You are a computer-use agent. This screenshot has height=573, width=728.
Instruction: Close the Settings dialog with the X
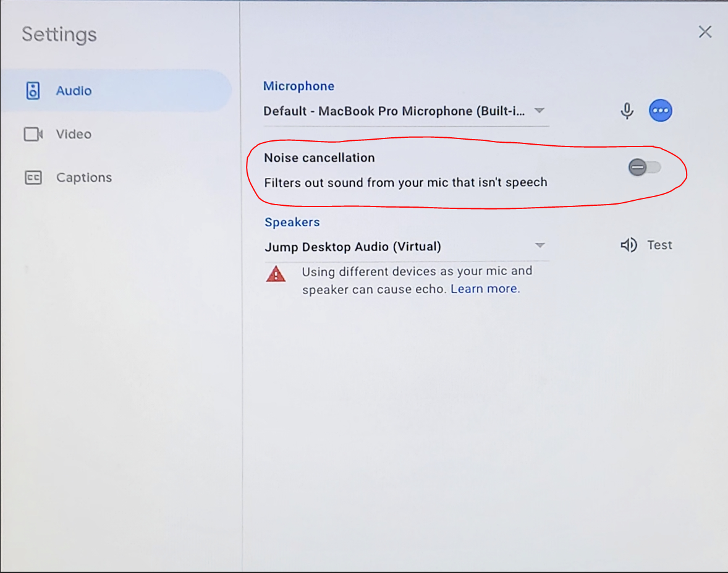pos(705,32)
